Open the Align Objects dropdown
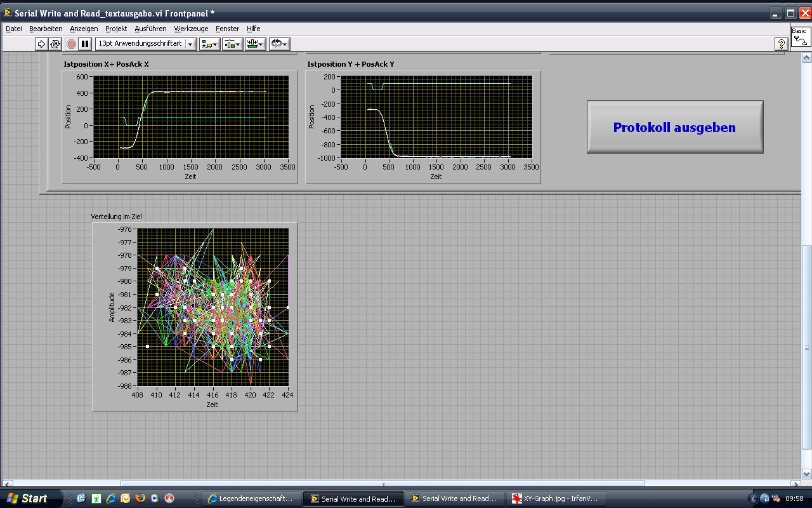The height and width of the screenshot is (508, 812). coord(209,44)
